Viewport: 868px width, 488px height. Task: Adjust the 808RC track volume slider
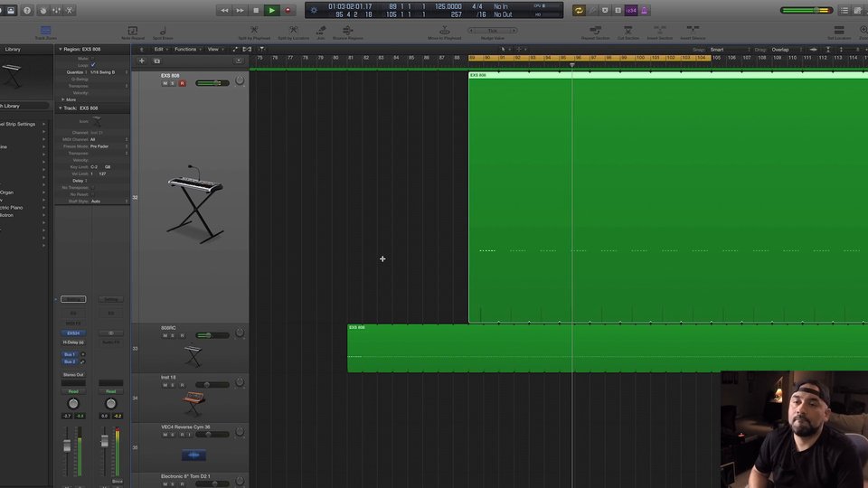[x=212, y=335]
